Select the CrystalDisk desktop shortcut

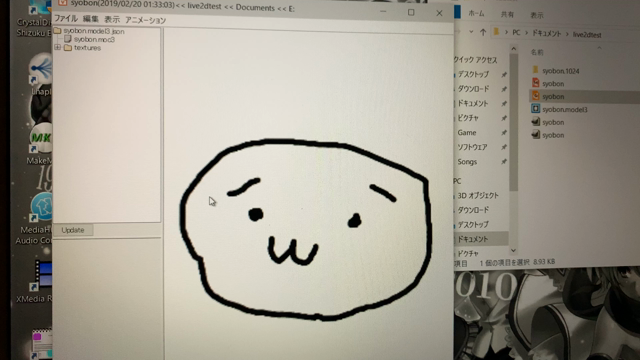(34, 18)
